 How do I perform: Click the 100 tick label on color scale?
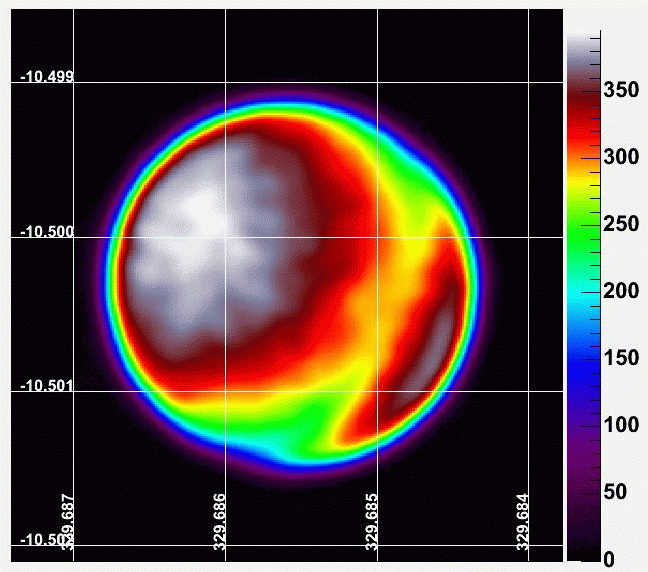pos(621,425)
